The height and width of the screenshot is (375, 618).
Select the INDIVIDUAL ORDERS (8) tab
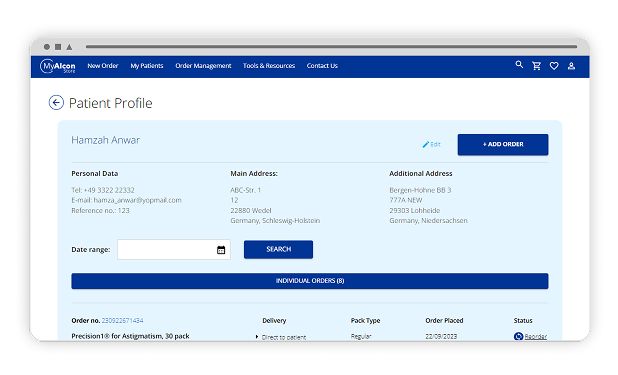[310, 281]
